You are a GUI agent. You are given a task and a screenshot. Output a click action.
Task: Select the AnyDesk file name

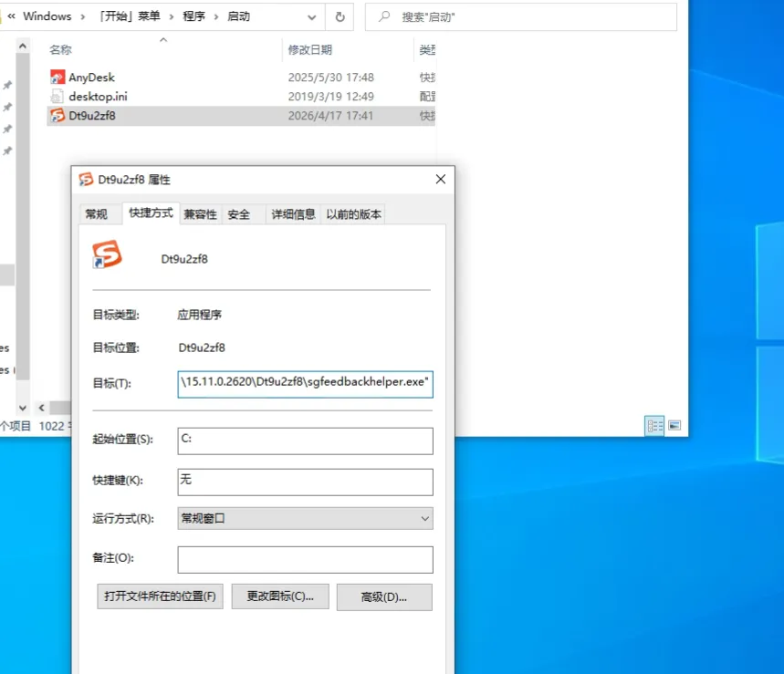(x=91, y=78)
